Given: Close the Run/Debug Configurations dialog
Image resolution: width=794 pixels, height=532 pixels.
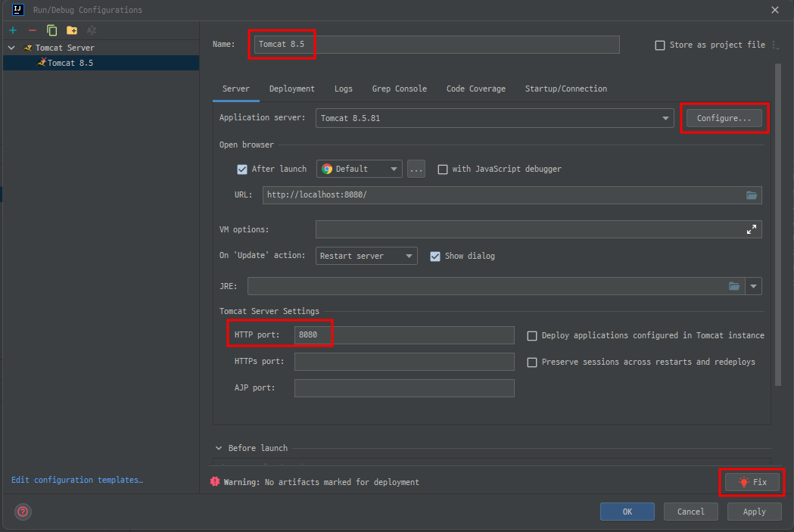Looking at the screenshot, I should [x=775, y=10].
